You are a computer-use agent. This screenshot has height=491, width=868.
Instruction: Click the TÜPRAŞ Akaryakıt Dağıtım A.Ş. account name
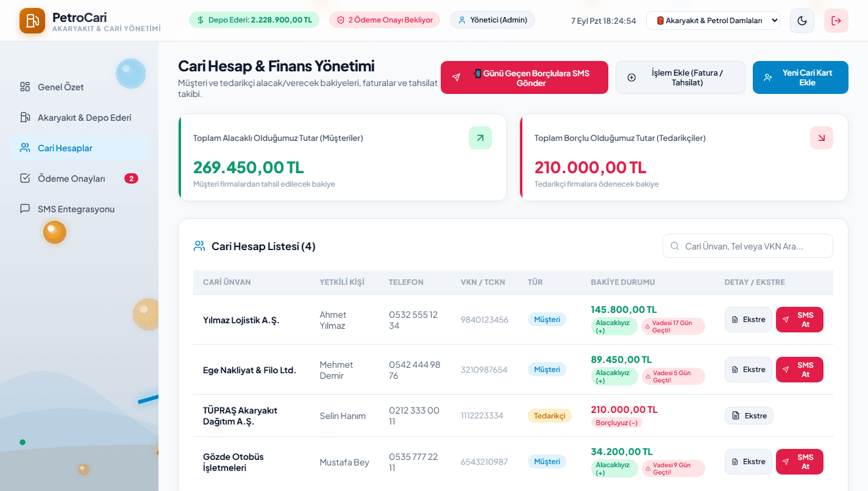(x=240, y=416)
